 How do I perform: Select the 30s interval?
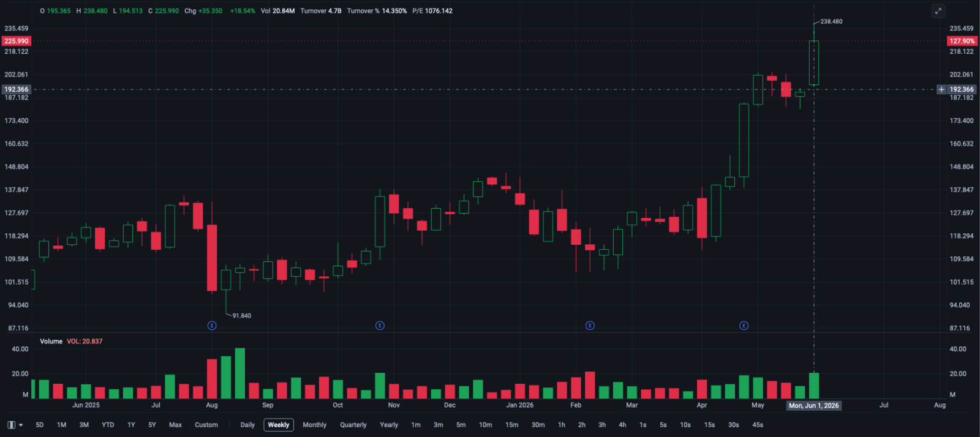point(734,425)
